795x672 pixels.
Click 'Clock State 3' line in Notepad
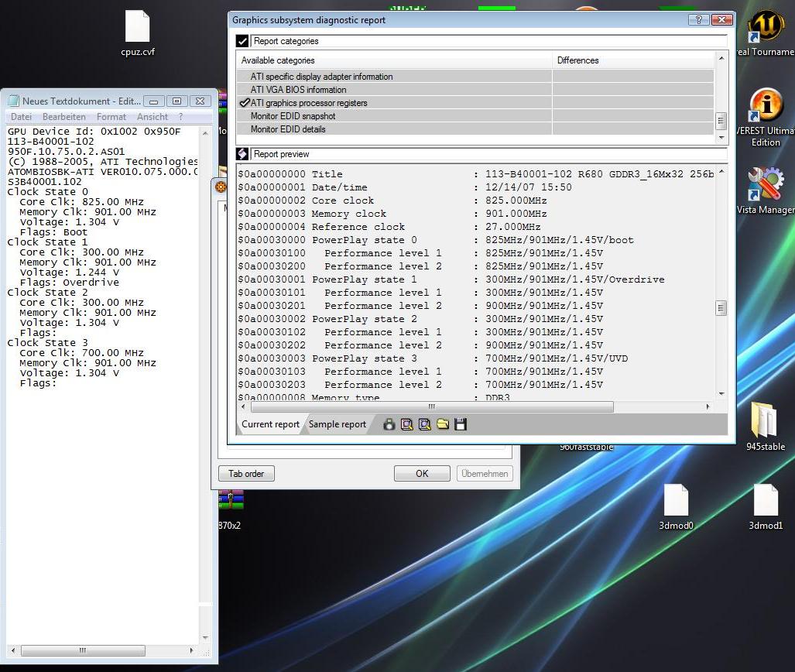(48, 343)
